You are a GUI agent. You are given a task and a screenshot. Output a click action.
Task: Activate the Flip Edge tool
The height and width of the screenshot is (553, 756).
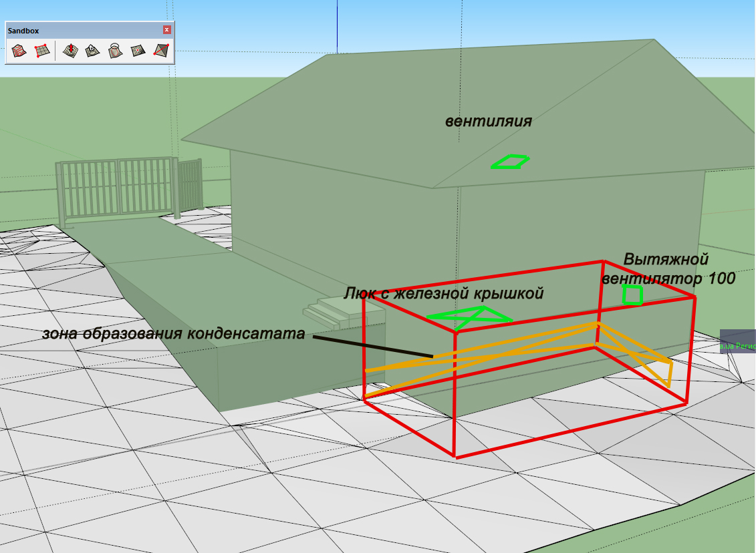(161, 51)
